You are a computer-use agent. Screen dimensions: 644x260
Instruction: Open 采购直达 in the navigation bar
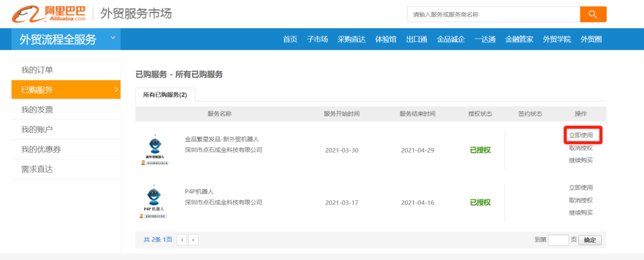click(x=352, y=39)
